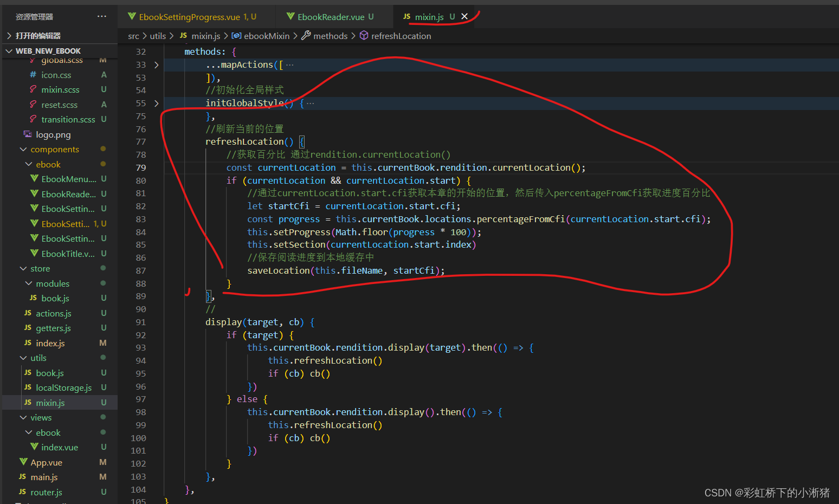Open logo.png image file
This screenshot has height=504, width=839.
53,134
